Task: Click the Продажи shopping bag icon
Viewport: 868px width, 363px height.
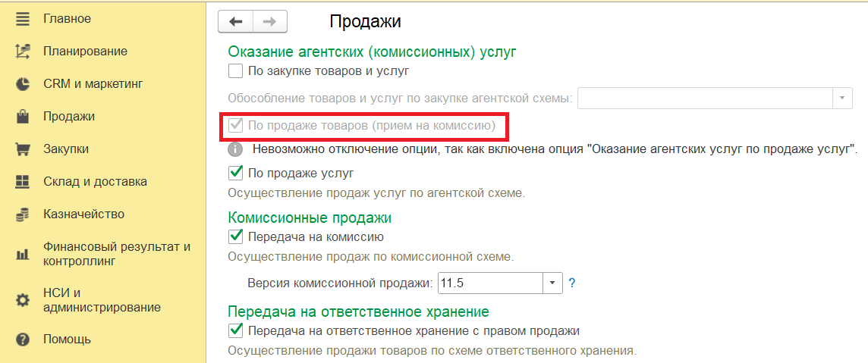Action: click(x=23, y=117)
